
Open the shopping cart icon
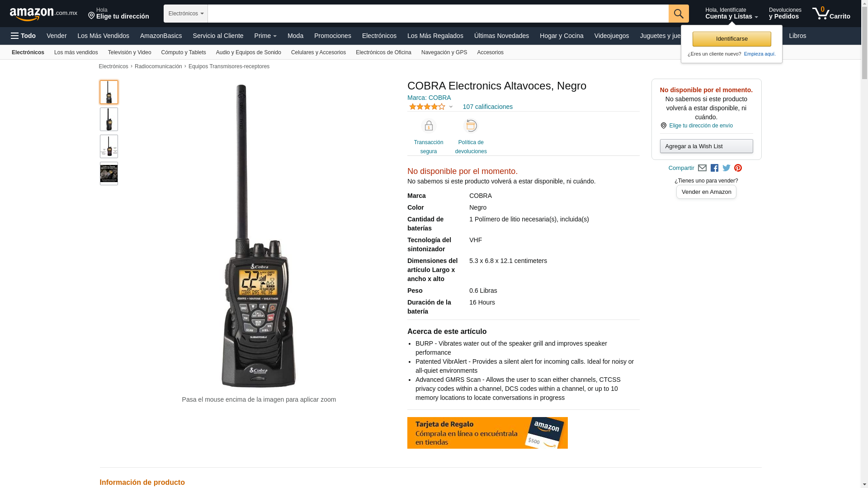pos(831,14)
